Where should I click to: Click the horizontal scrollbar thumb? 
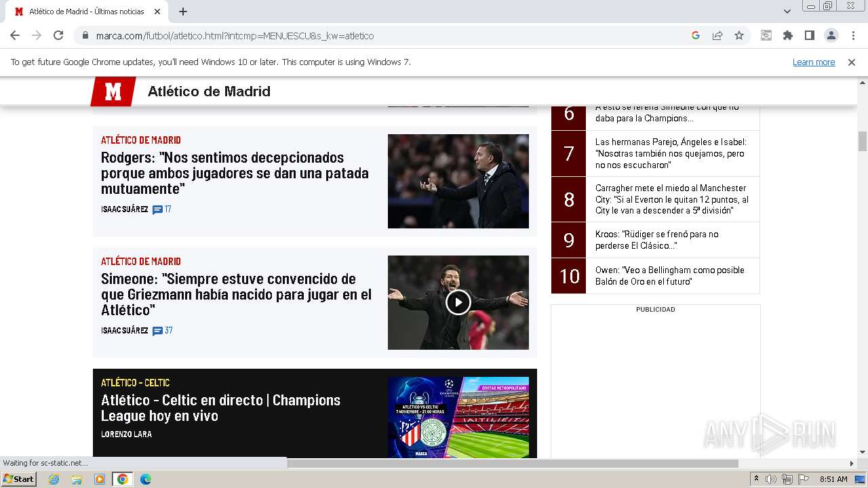pyautogui.click(x=513, y=464)
